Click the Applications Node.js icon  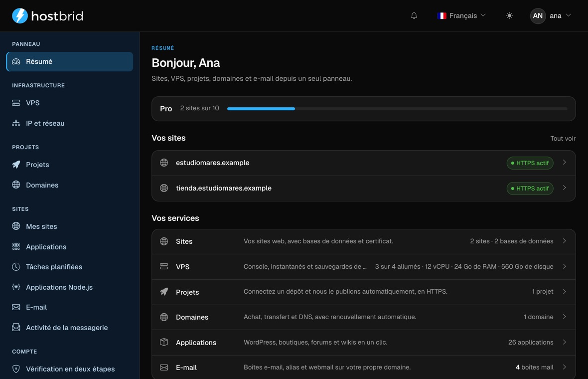point(16,287)
